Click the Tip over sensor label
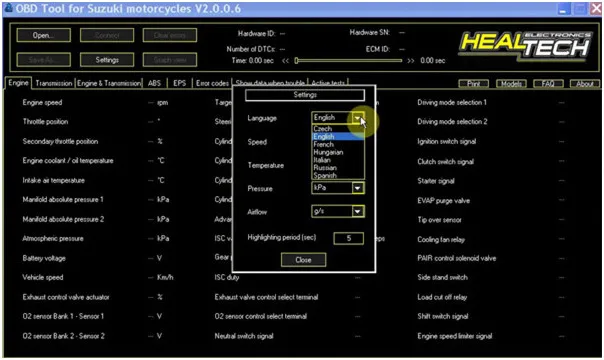Image resolution: width=604 pixels, height=360 pixels. [x=440, y=220]
